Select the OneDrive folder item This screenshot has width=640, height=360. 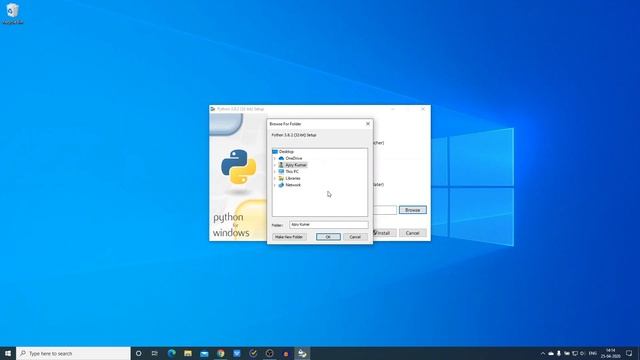(293, 158)
